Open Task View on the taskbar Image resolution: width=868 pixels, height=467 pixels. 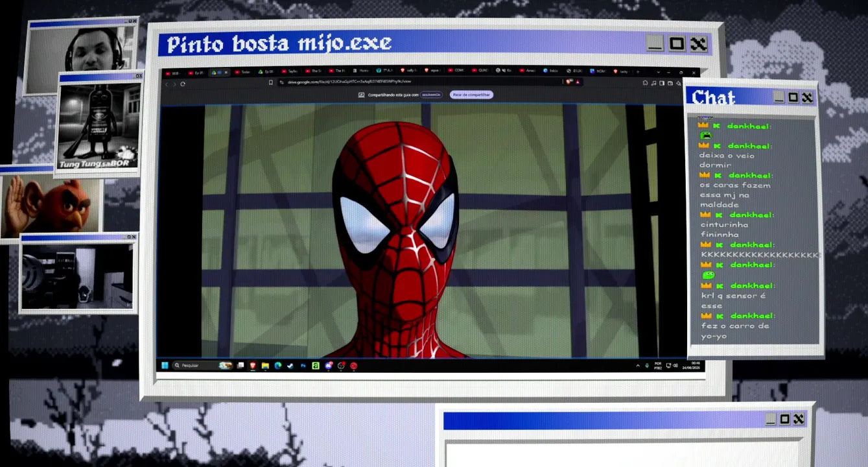(240, 366)
